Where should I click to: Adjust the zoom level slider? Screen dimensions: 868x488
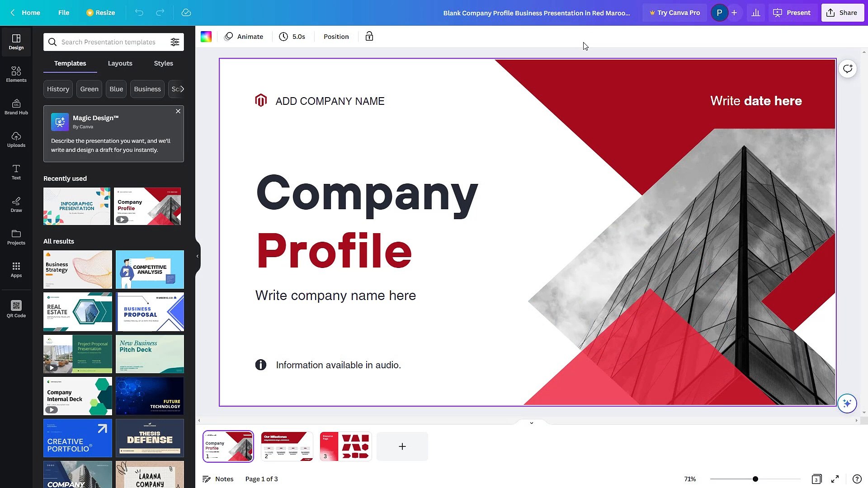click(755, 479)
